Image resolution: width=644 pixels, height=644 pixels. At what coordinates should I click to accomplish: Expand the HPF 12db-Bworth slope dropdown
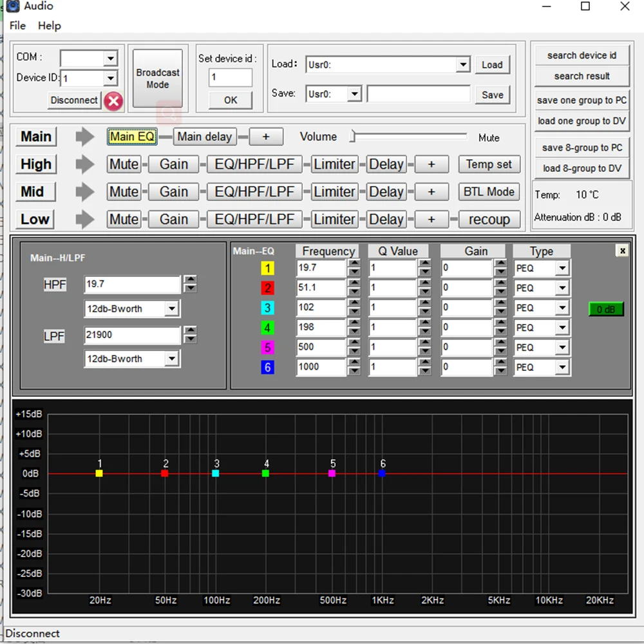point(171,309)
